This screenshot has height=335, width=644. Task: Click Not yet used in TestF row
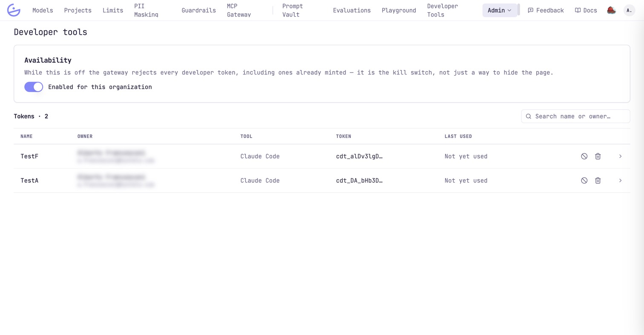point(466,156)
